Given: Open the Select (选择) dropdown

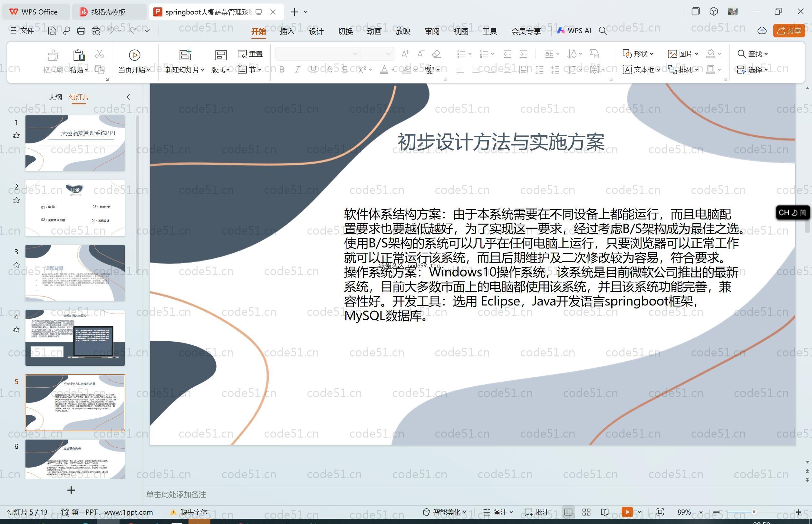Looking at the screenshot, I should click(752, 70).
